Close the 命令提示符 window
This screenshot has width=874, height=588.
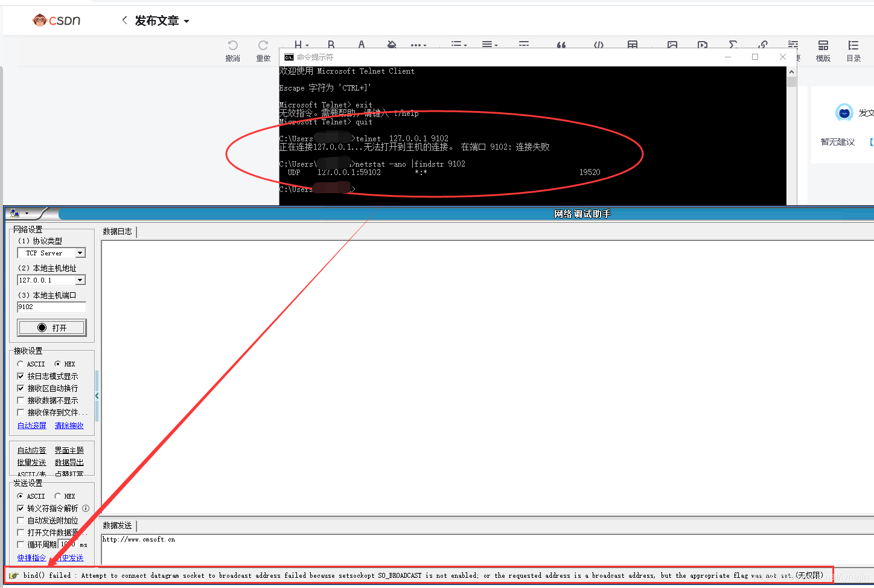point(783,57)
